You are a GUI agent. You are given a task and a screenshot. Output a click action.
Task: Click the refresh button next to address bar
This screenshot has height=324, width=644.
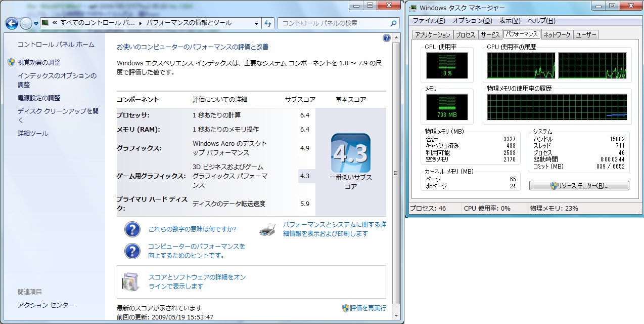268,23
